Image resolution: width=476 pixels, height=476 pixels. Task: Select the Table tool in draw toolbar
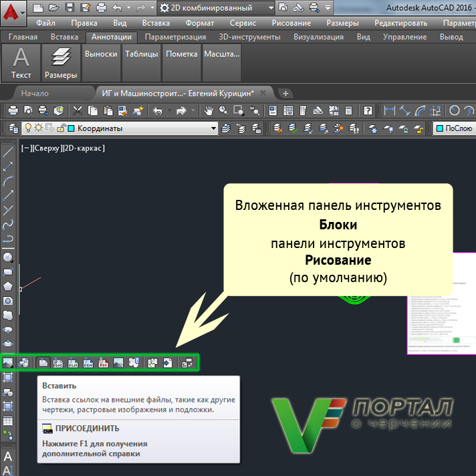point(8,421)
